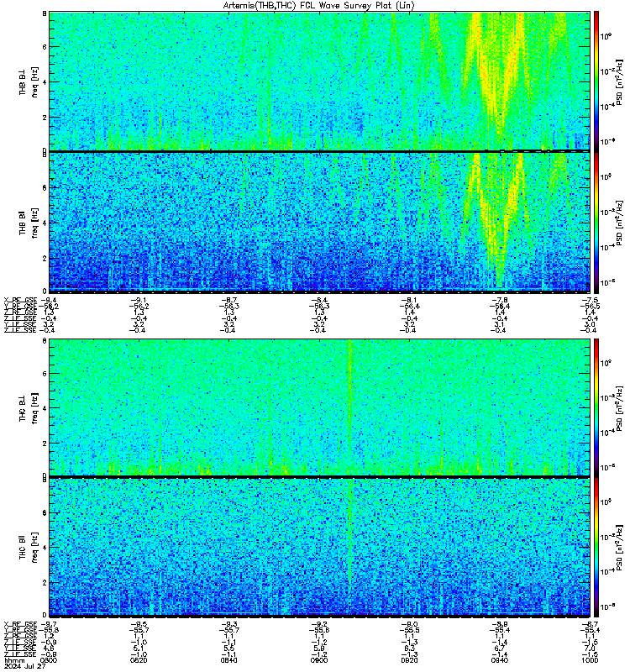This screenshot has width=630, height=672.
Task: Click the 2 Hz tick label on THC B∥ axis
Action: [45, 582]
